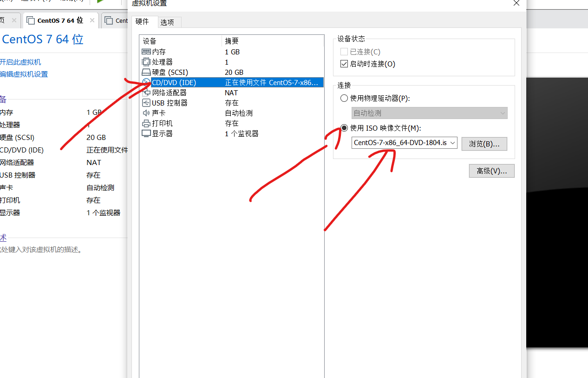The width and height of the screenshot is (588, 378).
Task: Select the hard disk (硬盘 SCSI) icon
Action: click(146, 72)
